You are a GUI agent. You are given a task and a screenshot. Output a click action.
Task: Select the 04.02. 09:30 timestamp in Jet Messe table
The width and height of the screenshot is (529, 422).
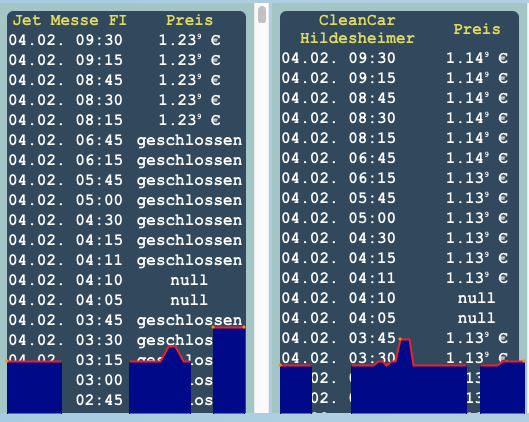pos(66,40)
